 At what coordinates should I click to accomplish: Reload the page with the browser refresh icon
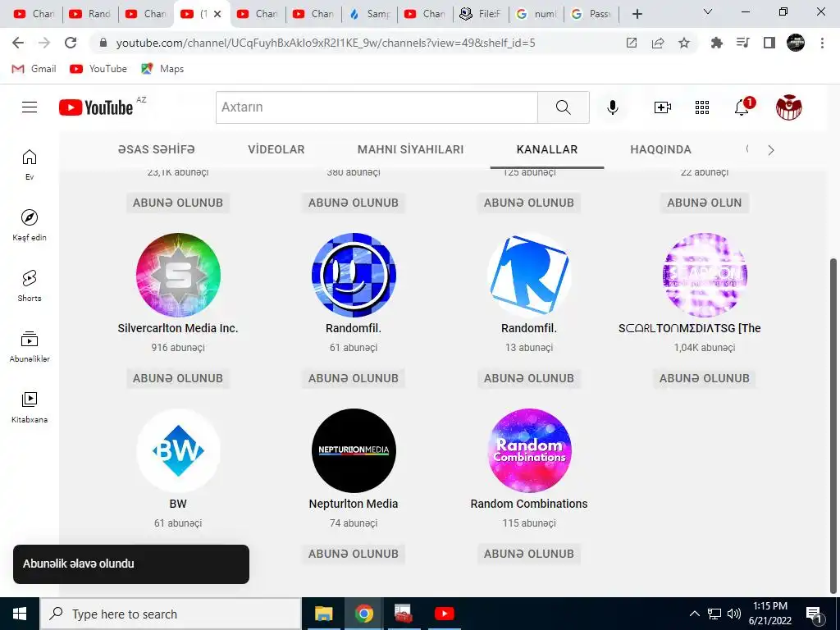tap(71, 43)
